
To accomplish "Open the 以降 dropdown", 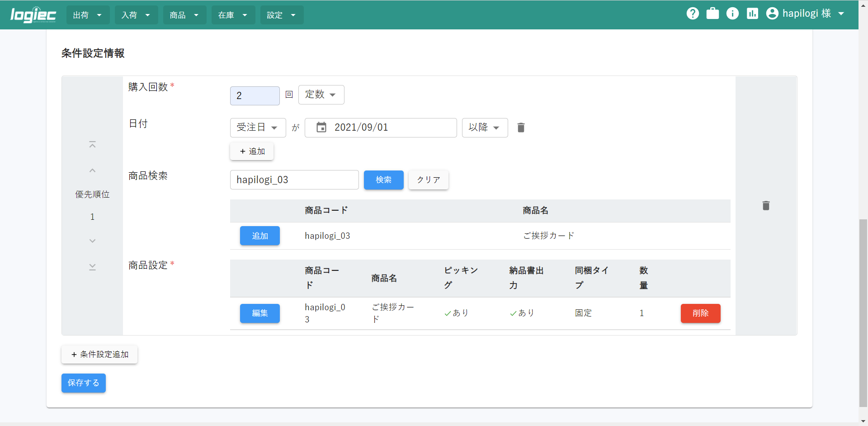I will (x=485, y=128).
